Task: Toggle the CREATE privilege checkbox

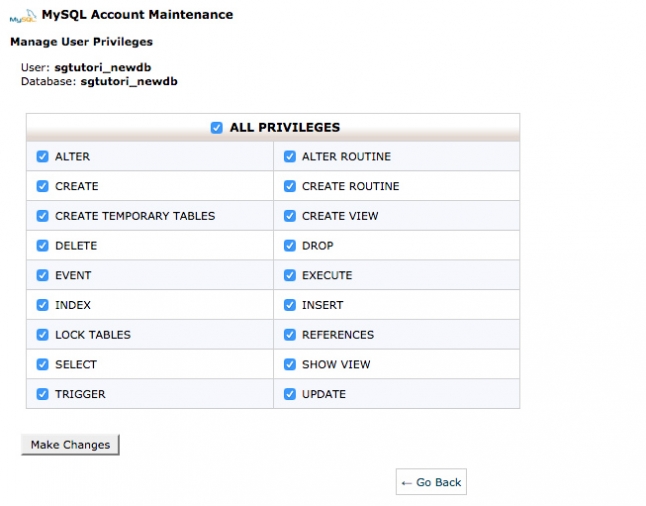Action: coord(42,186)
